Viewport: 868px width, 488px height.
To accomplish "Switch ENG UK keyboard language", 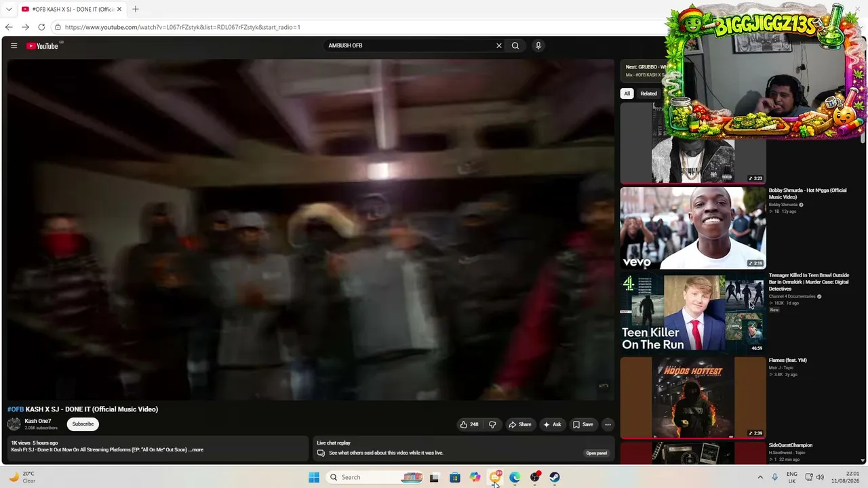I will click(792, 477).
